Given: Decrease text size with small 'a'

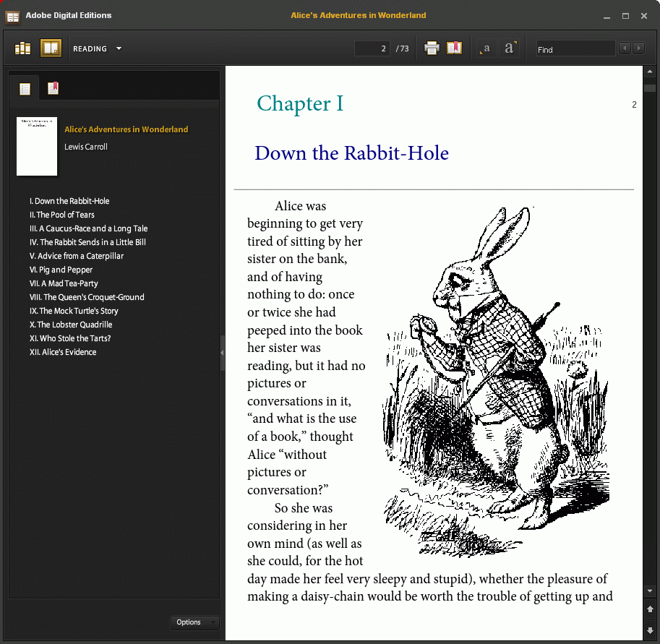Looking at the screenshot, I should 485,49.
